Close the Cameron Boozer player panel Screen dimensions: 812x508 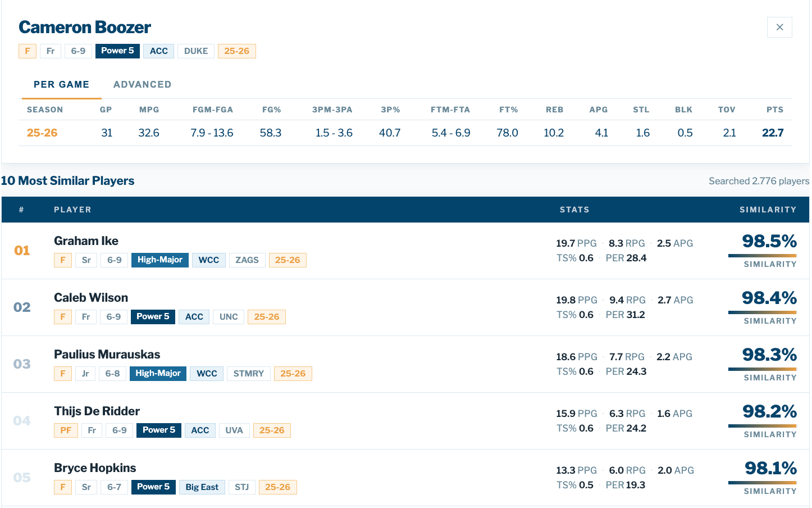(x=779, y=27)
